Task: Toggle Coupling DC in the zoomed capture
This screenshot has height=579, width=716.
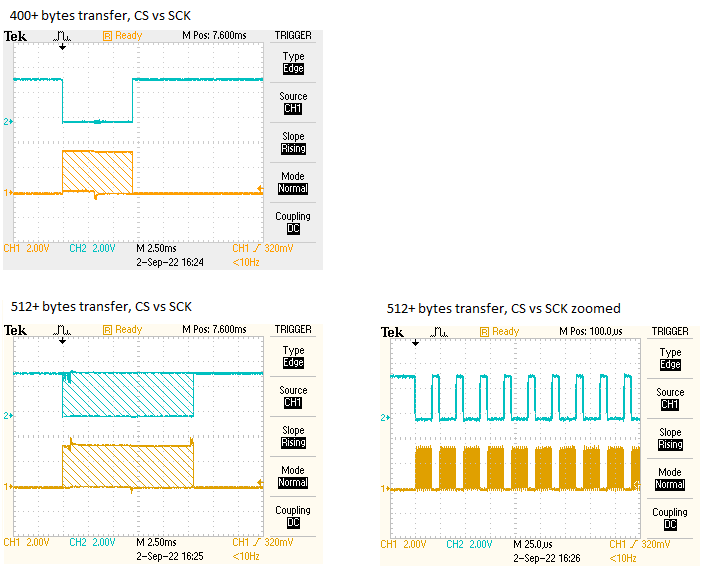Action: pyautogui.click(x=670, y=518)
